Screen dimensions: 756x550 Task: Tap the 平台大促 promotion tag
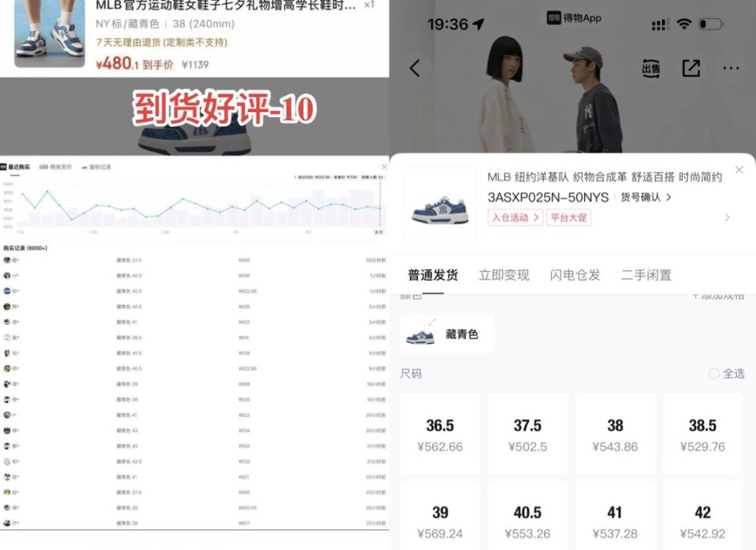point(568,217)
